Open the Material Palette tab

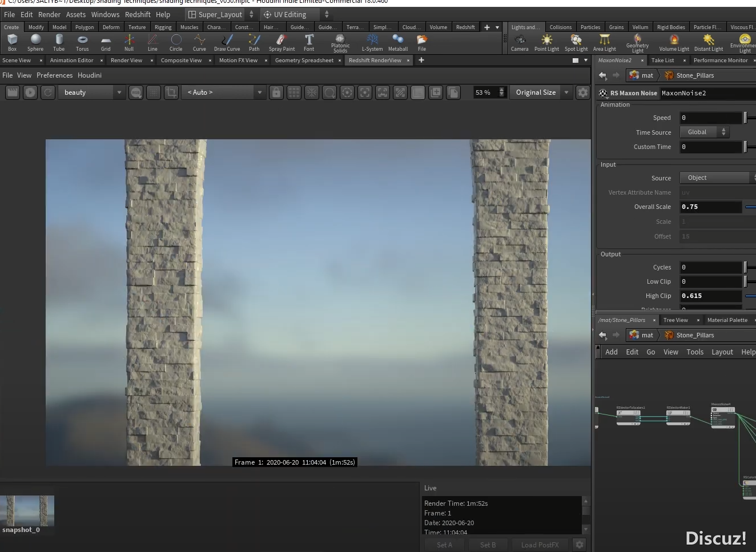click(x=727, y=320)
